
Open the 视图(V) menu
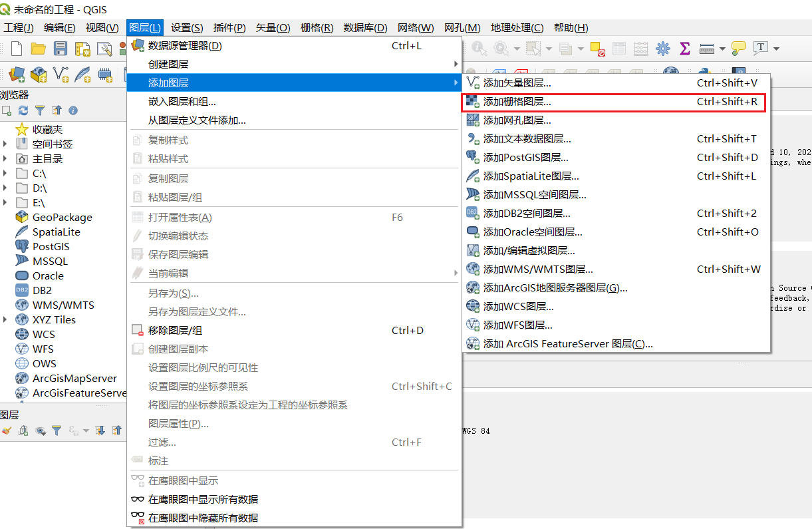tap(102, 27)
